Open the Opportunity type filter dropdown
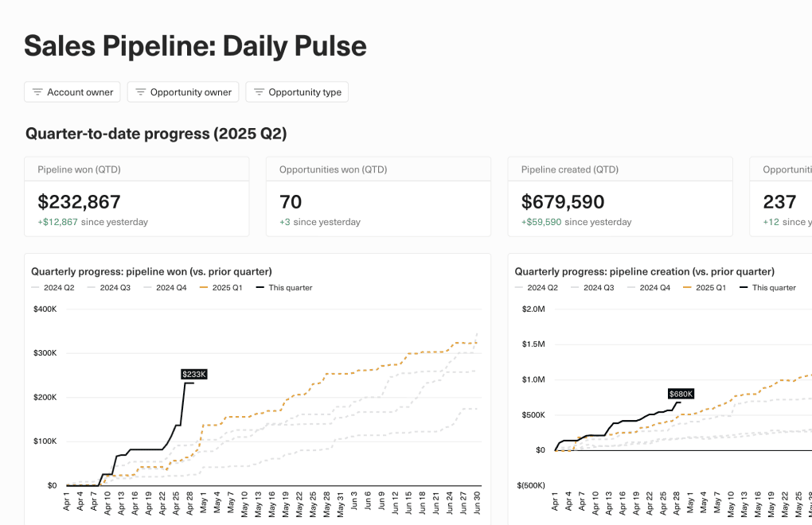The width and height of the screenshot is (812, 525). point(296,91)
